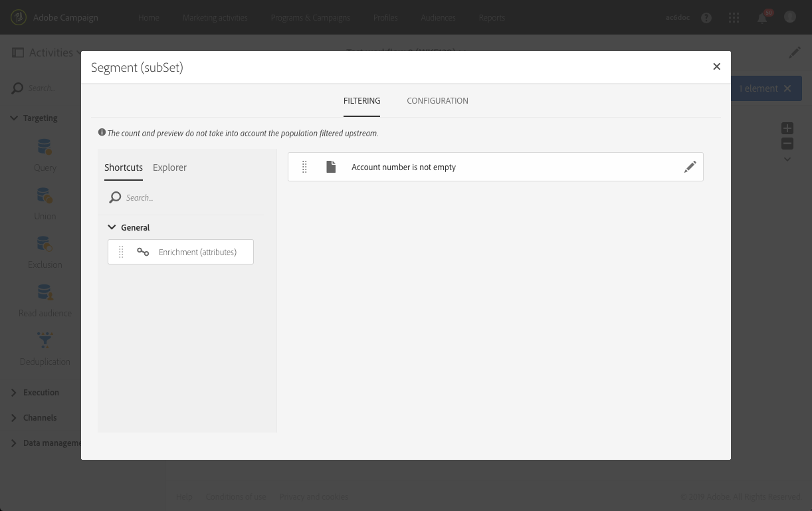Grab the Account number rule drag handle
The width and height of the screenshot is (812, 511).
pos(304,167)
